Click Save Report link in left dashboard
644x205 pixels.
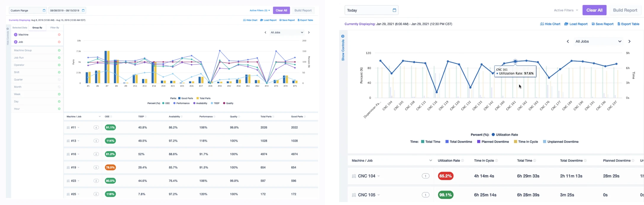pyautogui.click(x=287, y=20)
